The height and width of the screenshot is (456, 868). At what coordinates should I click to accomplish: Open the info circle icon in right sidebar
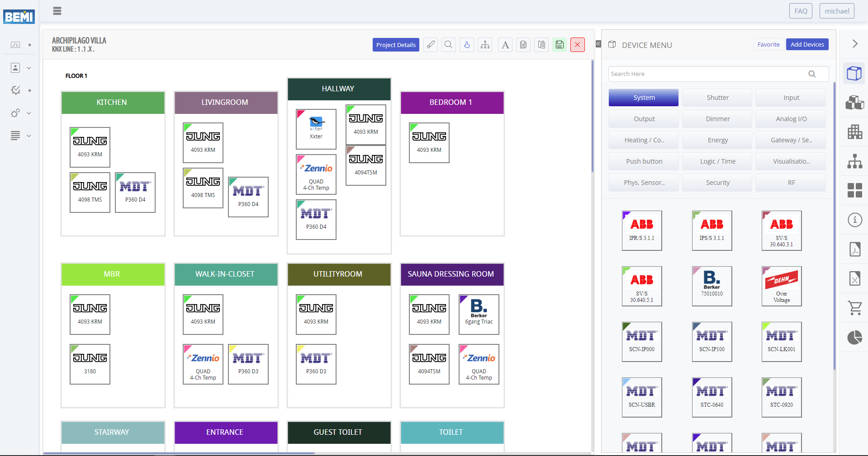click(854, 220)
